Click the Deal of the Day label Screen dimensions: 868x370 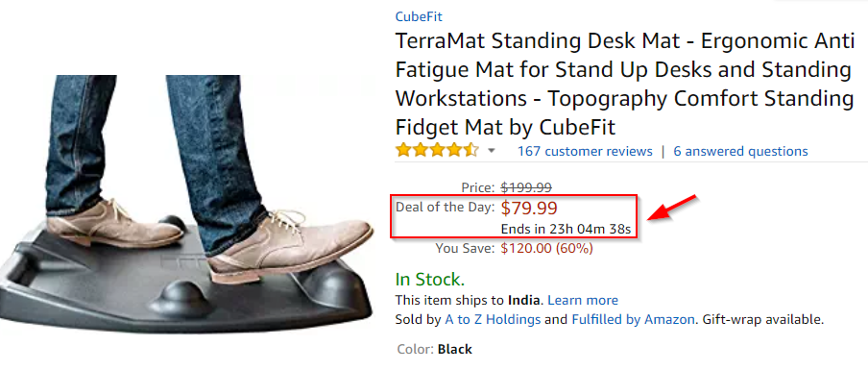click(x=446, y=208)
